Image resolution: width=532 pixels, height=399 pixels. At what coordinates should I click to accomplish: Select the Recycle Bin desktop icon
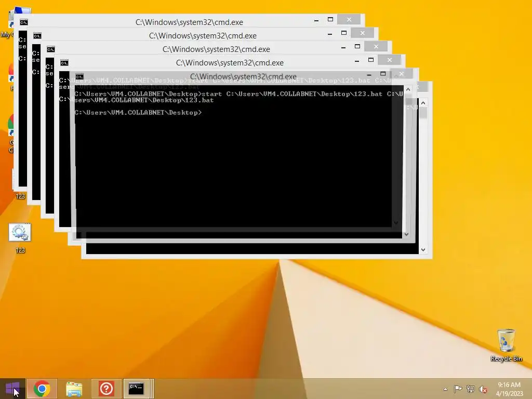click(506, 345)
